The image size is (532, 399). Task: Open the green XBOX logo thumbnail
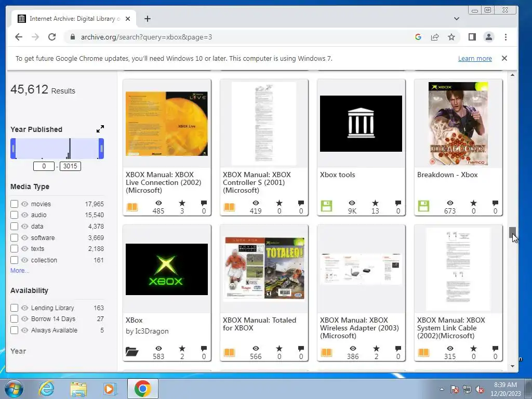(x=167, y=269)
